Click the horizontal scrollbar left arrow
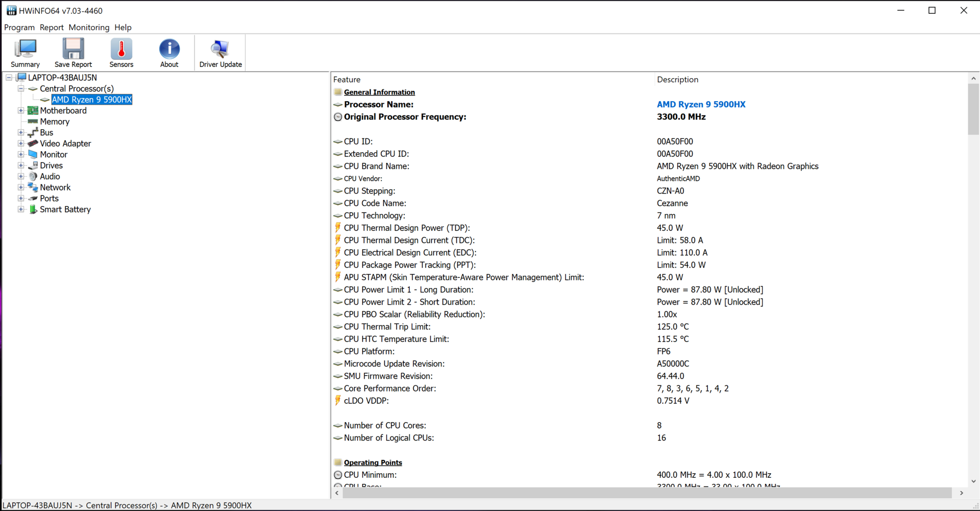This screenshot has width=980, height=511. tap(337, 493)
